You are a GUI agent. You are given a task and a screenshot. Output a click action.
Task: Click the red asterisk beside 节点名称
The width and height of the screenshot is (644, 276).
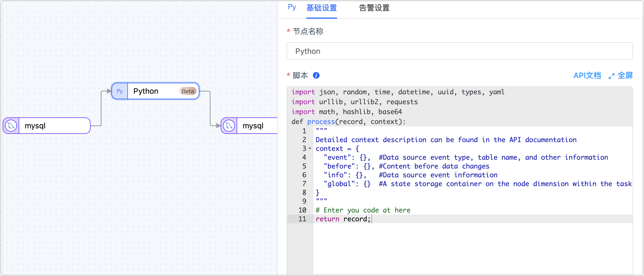(288, 31)
